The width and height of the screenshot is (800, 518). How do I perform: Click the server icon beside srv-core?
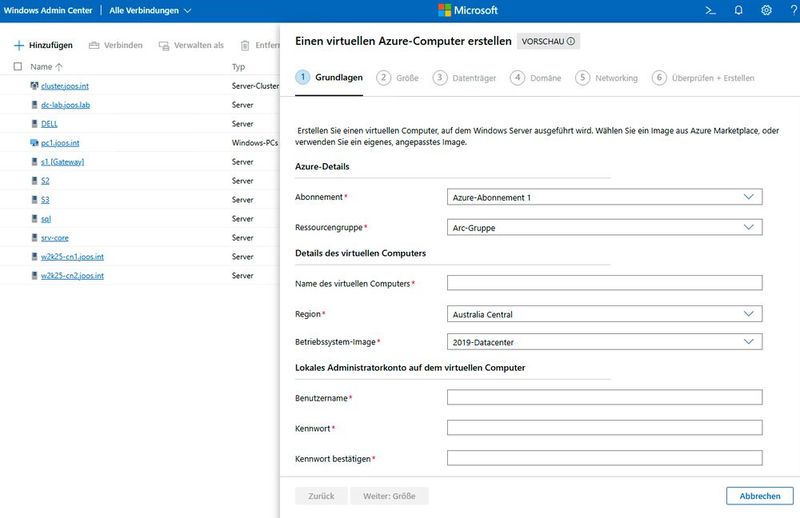[34, 237]
